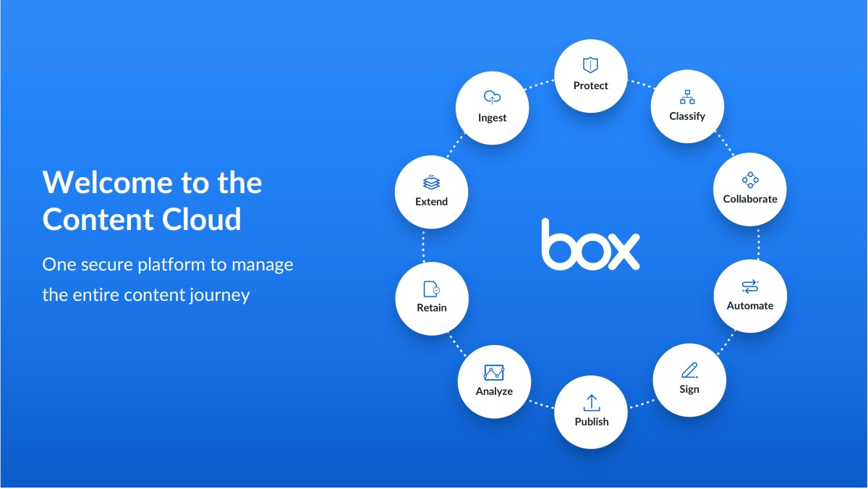Click the Ingest cloud-upload icon
The width and height of the screenshot is (868, 489).
[x=492, y=98]
